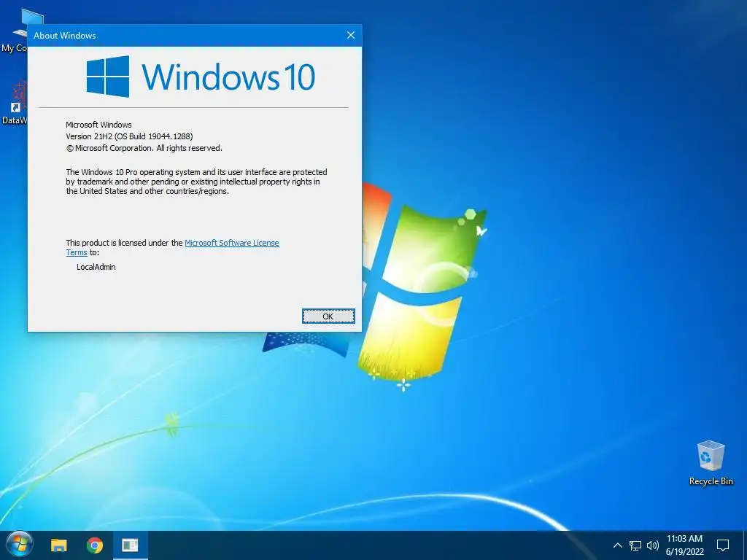Click OK in the About Windows dialog

(x=328, y=316)
